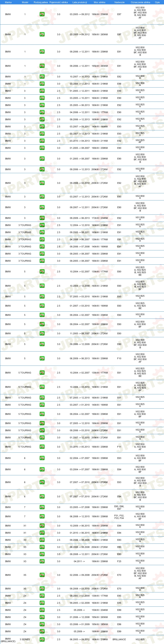164x644 pixels.
Task: Select date range 03.2006 -> 01.2009
Action: tap(79, 624)
